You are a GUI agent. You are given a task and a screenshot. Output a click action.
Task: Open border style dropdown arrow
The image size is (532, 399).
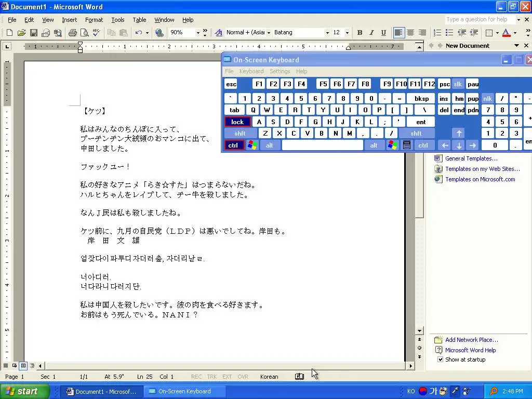pos(497,33)
